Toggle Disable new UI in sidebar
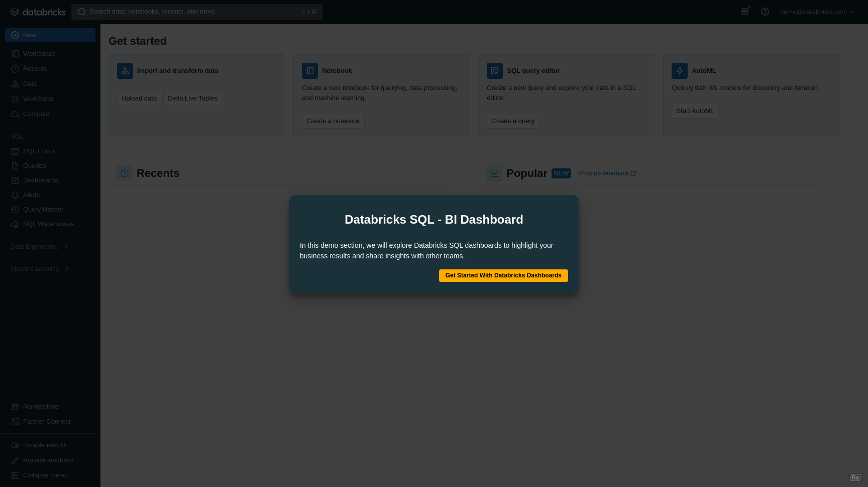The width and height of the screenshot is (868, 487). click(44, 445)
